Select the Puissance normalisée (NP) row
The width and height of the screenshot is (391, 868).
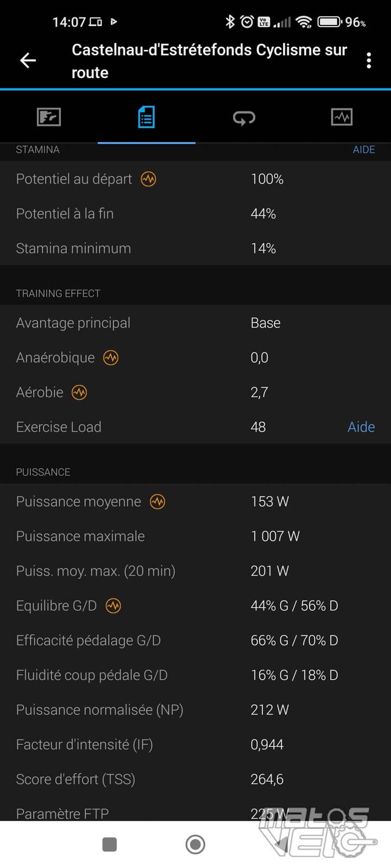pos(195,710)
